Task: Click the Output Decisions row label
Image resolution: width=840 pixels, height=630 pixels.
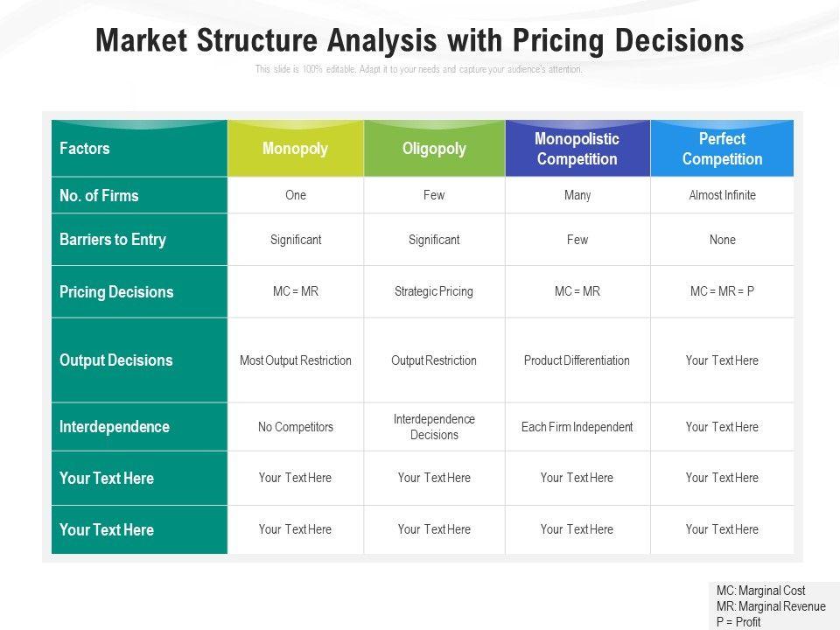Action: click(116, 360)
